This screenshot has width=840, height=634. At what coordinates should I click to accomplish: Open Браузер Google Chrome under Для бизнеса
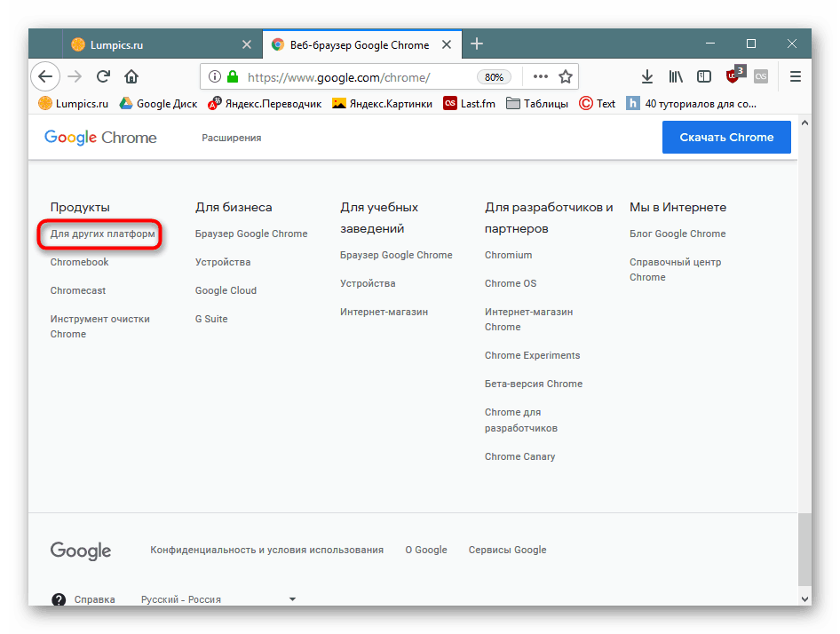(x=251, y=234)
